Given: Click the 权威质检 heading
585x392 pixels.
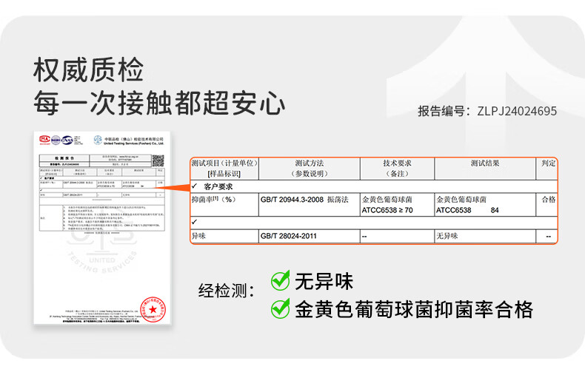Looking at the screenshot, I should pyautogui.click(x=88, y=70).
